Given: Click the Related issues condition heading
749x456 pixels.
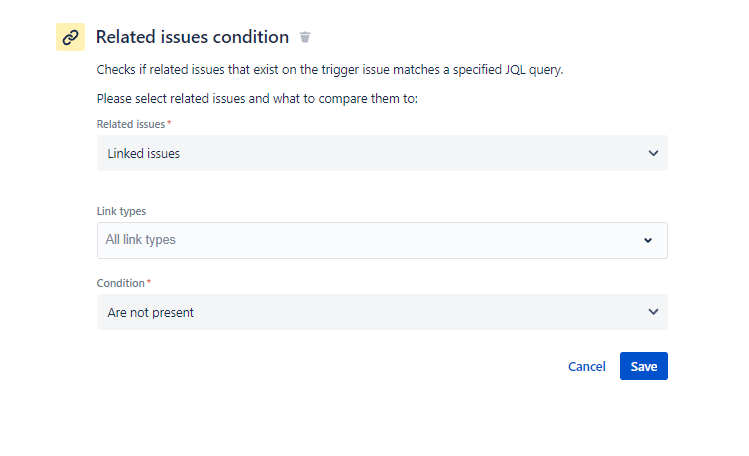Looking at the screenshot, I should pos(192,37).
